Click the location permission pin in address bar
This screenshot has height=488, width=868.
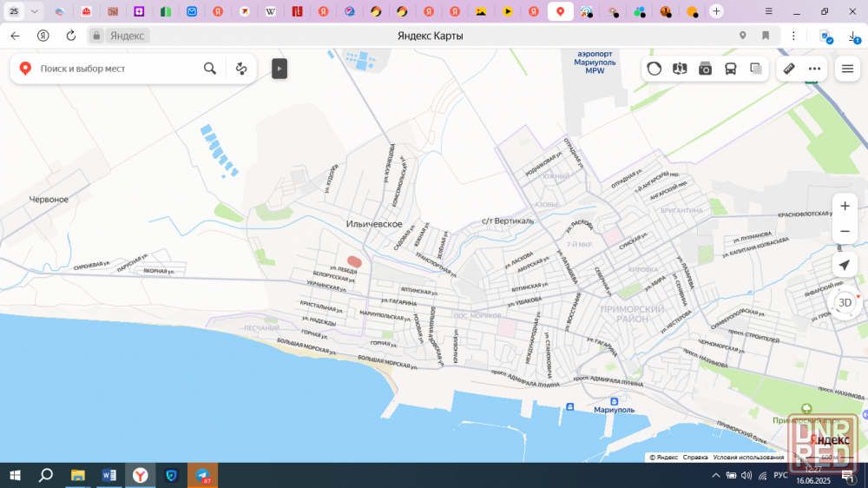743,36
